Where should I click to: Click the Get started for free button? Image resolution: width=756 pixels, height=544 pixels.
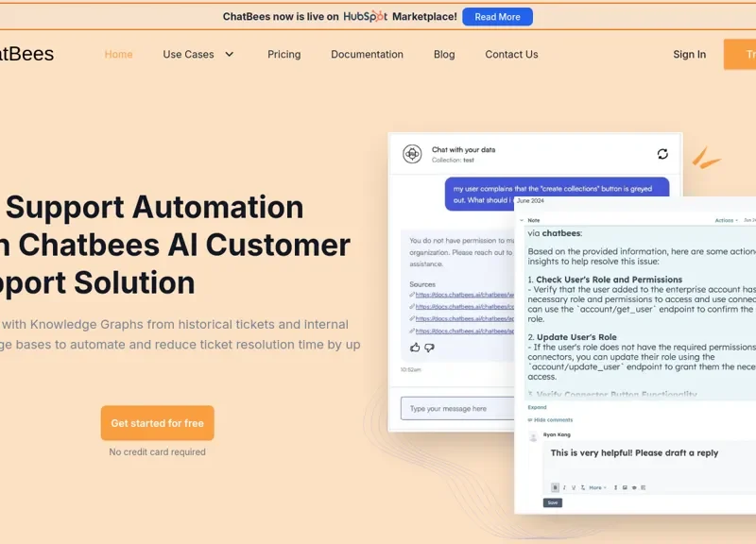157,423
